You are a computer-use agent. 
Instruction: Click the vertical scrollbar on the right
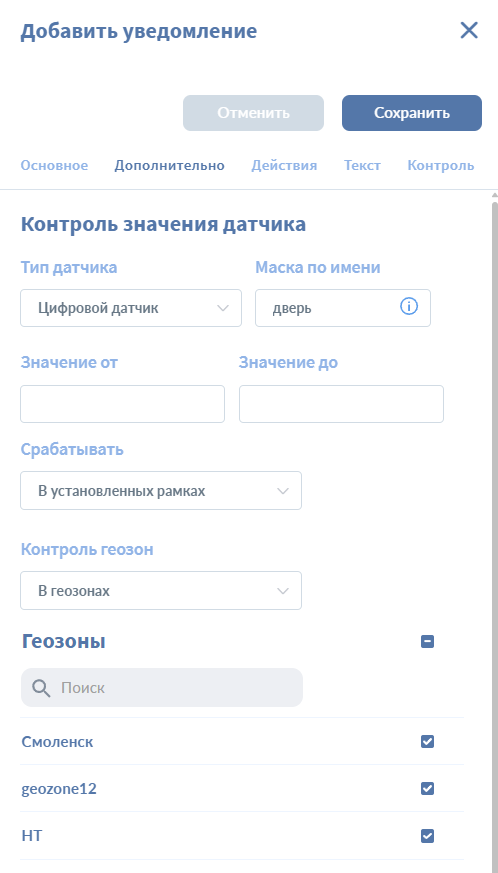tap(495, 532)
